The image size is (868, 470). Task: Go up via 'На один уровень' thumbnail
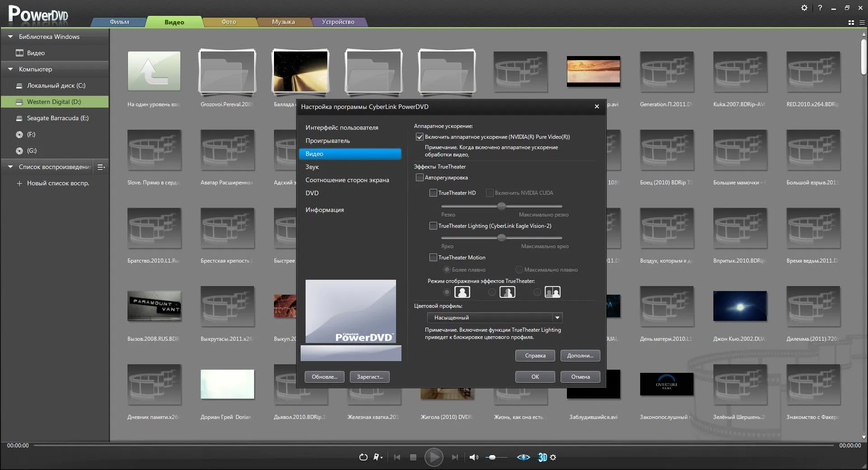pos(154,71)
